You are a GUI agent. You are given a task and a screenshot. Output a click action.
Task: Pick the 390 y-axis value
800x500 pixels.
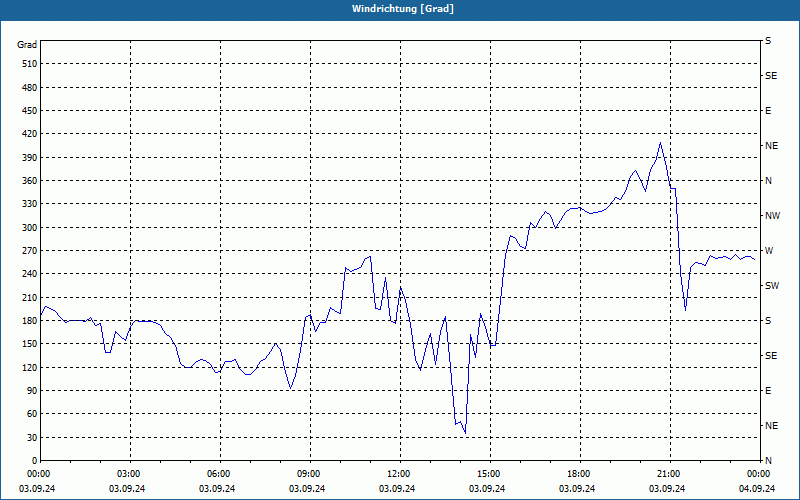coord(30,158)
